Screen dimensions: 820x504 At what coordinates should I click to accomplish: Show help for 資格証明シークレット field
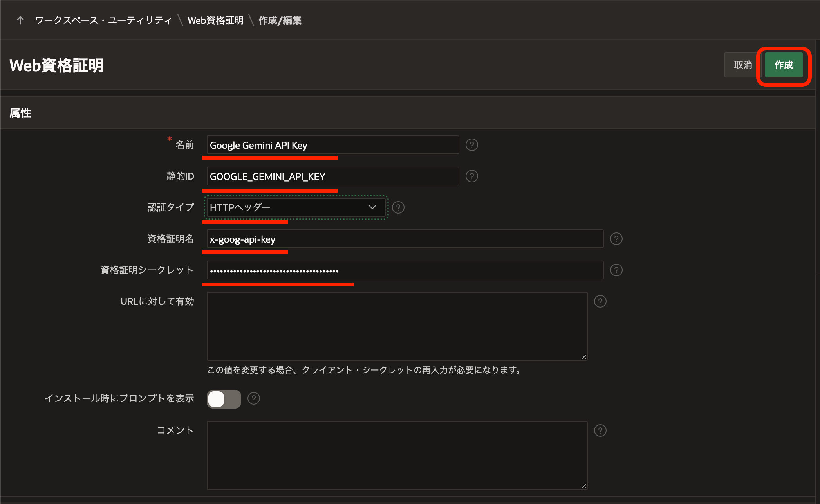tap(616, 270)
